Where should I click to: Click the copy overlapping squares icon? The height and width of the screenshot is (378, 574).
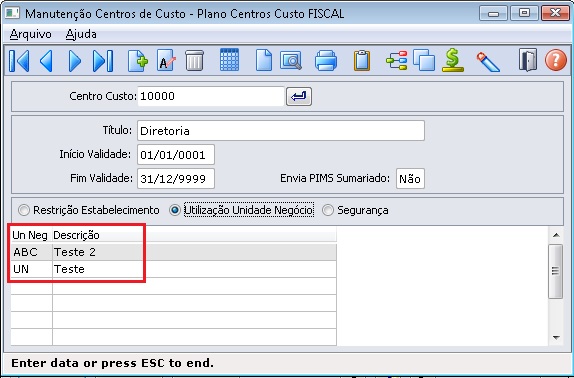click(x=424, y=60)
